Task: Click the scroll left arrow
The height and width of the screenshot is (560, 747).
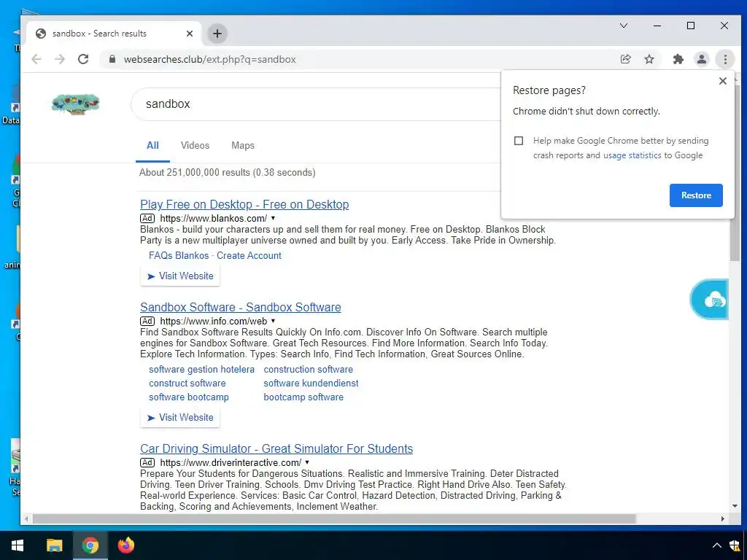Action: tap(27, 518)
